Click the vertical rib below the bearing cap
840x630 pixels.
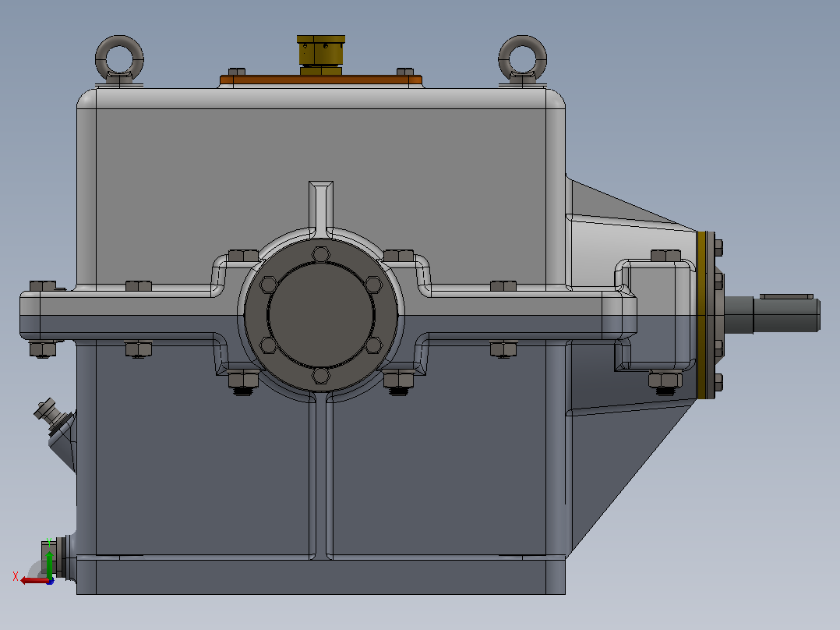click(x=321, y=477)
